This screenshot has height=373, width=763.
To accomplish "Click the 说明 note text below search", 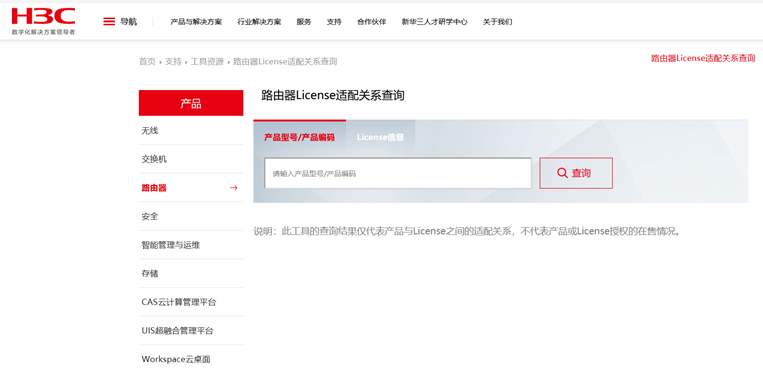I will pos(467,231).
